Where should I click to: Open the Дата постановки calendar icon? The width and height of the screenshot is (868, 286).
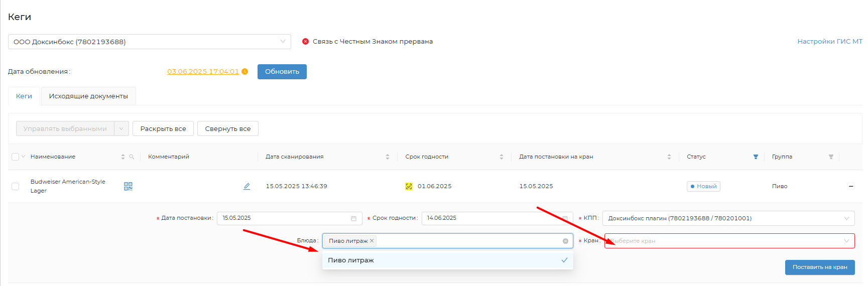point(353,219)
